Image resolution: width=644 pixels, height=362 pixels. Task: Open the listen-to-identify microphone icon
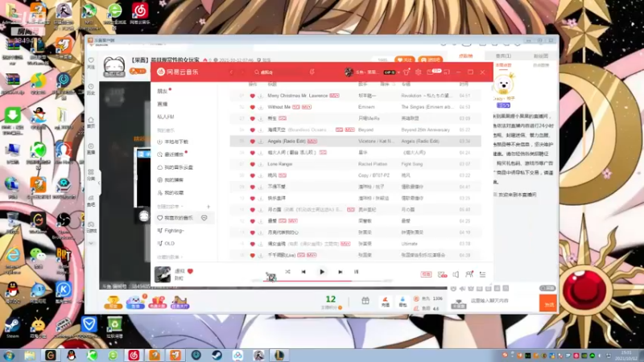pyautogui.click(x=312, y=72)
